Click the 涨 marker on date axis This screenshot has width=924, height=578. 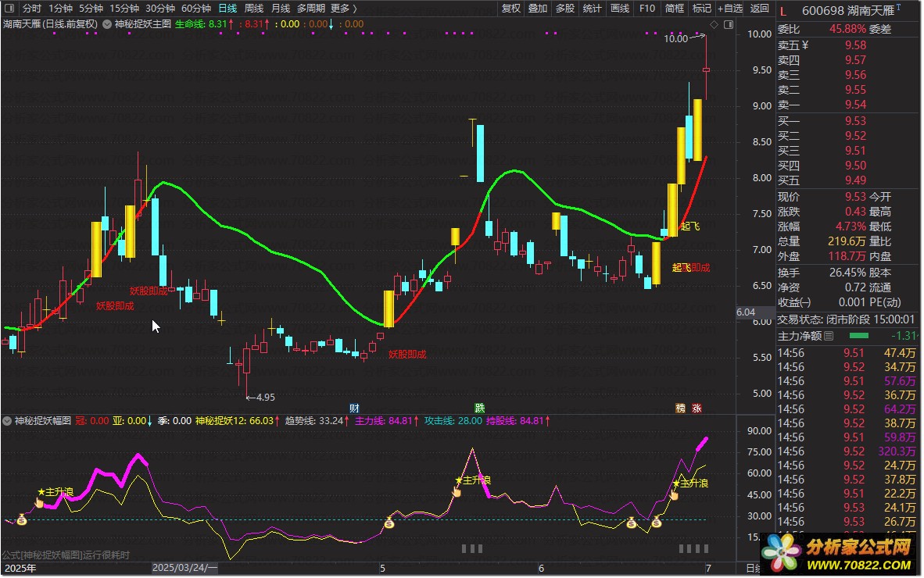click(x=697, y=409)
